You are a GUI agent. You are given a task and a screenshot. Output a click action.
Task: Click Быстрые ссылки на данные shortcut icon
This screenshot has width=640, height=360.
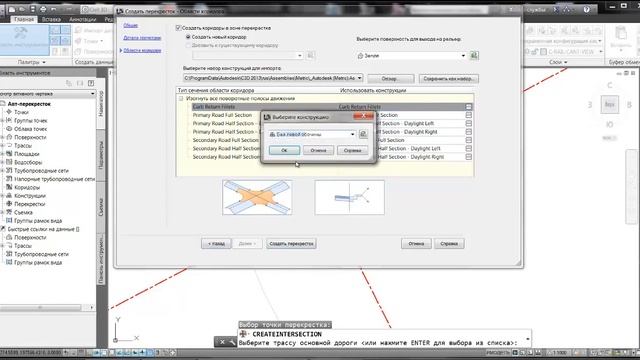[x=3, y=229]
